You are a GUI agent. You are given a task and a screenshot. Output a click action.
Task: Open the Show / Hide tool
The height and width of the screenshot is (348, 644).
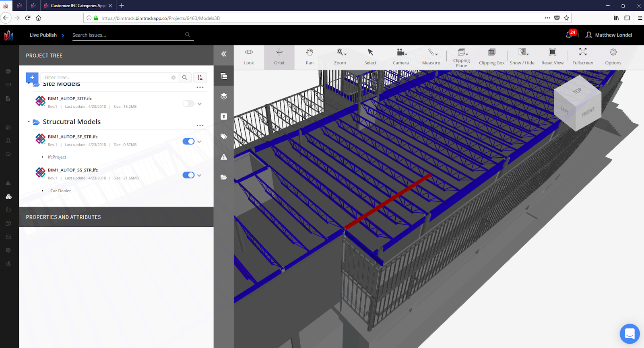point(522,57)
